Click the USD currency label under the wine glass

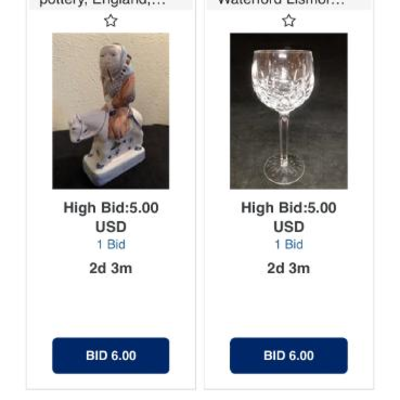(x=289, y=227)
